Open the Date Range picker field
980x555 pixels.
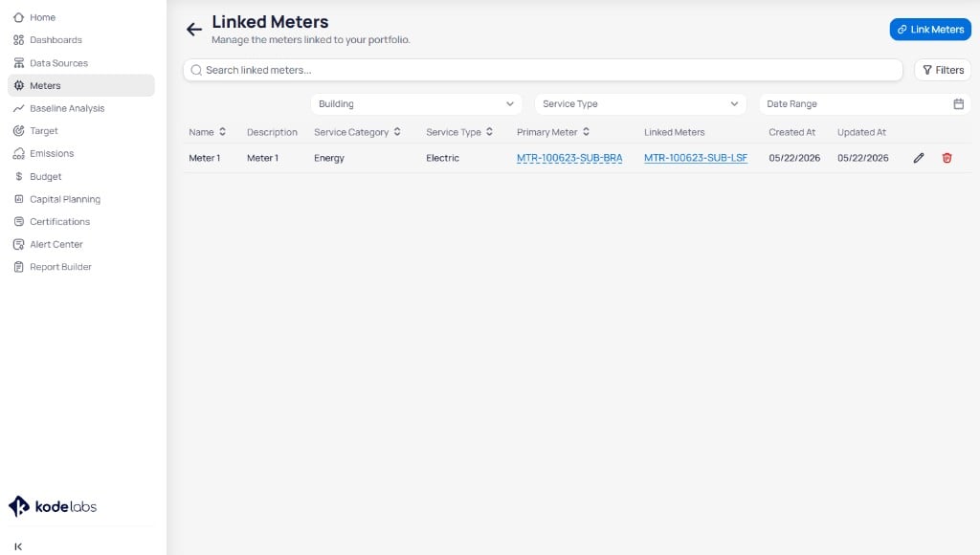(864, 103)
